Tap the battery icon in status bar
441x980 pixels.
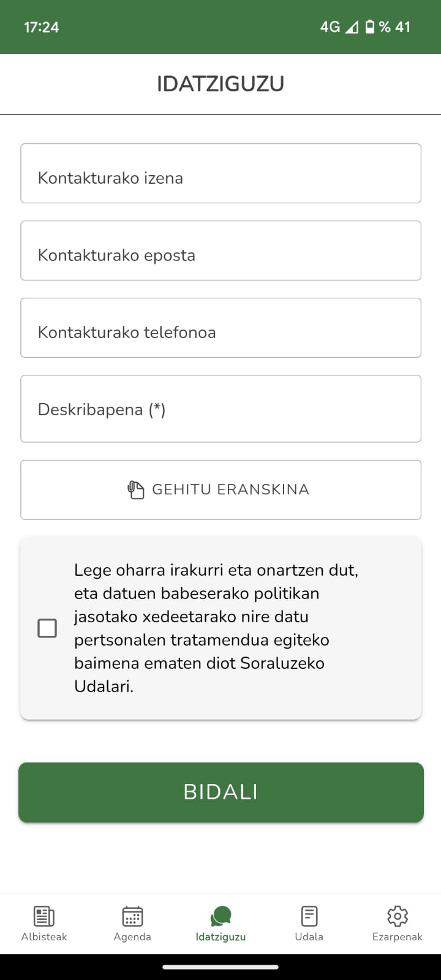click(x=370, y=26)
